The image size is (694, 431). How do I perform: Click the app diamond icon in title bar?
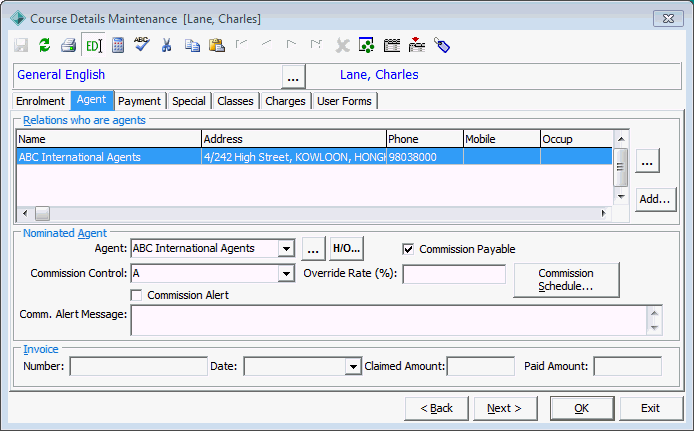(x=18, y=18)
